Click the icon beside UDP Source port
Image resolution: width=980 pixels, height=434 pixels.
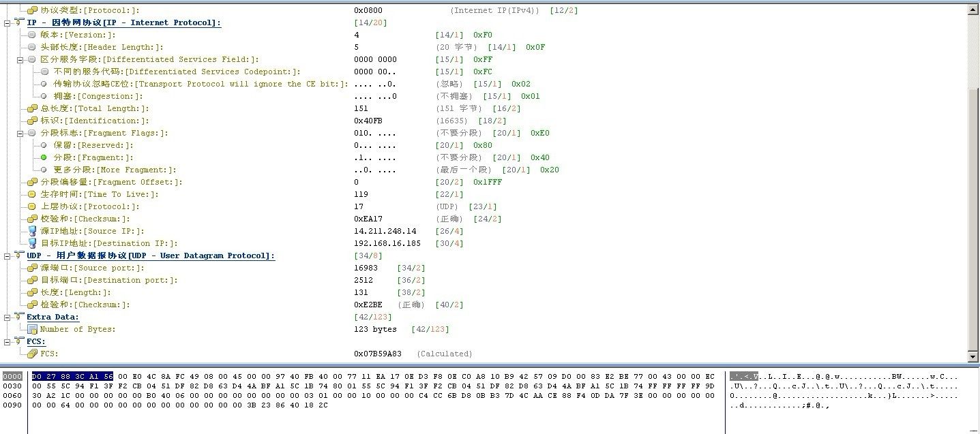32,268
